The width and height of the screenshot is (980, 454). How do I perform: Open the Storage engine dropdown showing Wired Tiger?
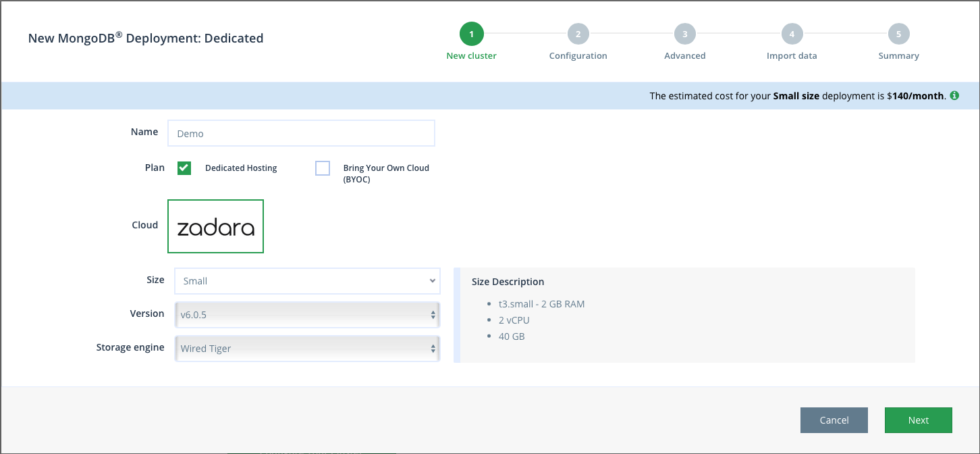coord(307,349)
